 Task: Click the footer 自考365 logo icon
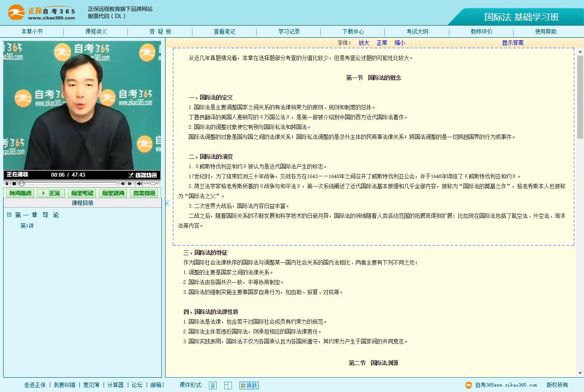pyautogui.click(x=468, y=385)
